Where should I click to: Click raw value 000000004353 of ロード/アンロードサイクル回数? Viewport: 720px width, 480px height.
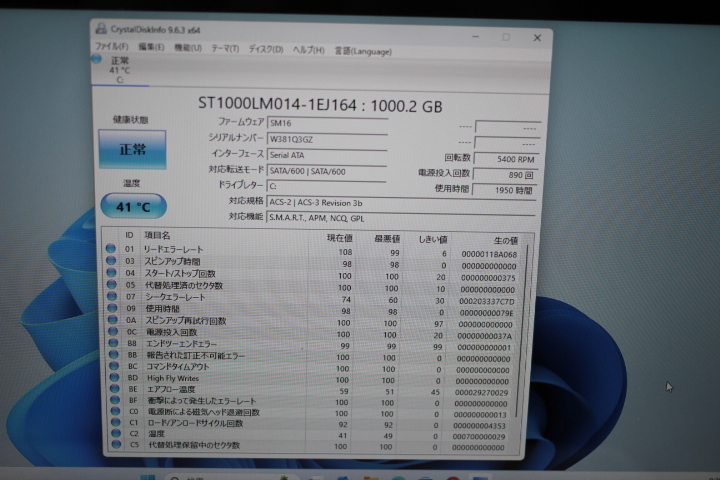point(479,425)
